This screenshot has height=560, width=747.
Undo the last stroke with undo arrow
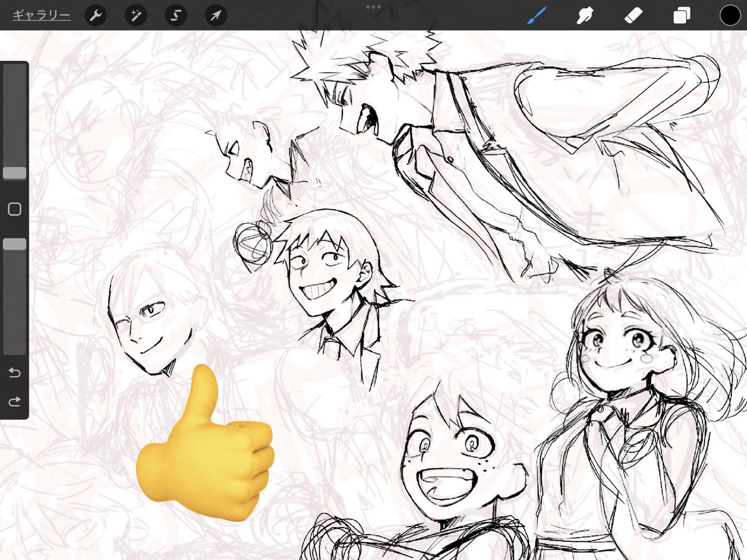(14, 373)
